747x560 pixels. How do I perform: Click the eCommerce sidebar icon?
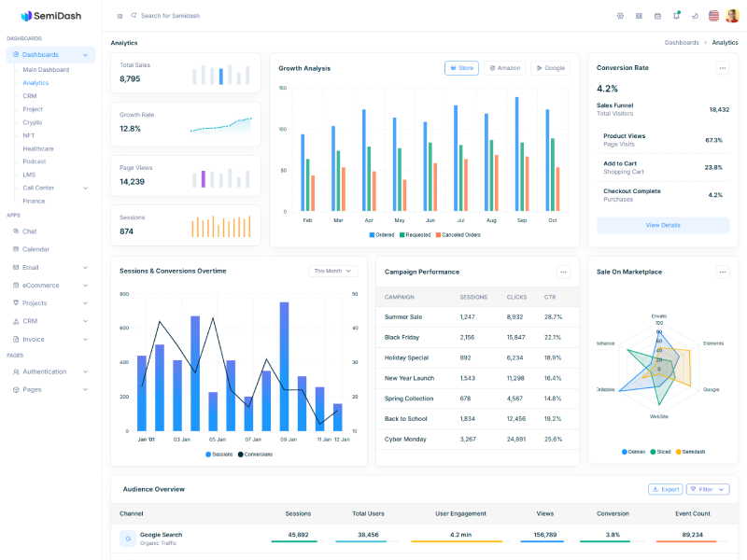click(16, 285)
